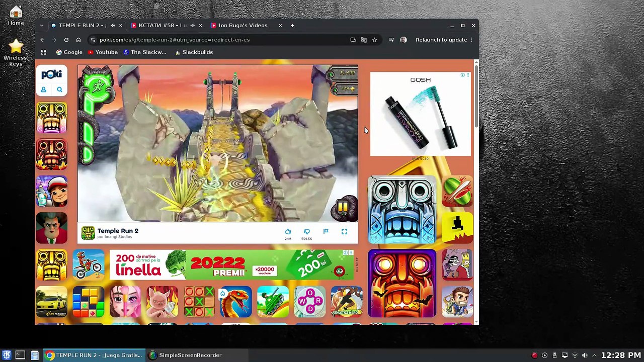
Task: Dislike Temple Run 2 with thumbs down
Action: coord(306,232)
